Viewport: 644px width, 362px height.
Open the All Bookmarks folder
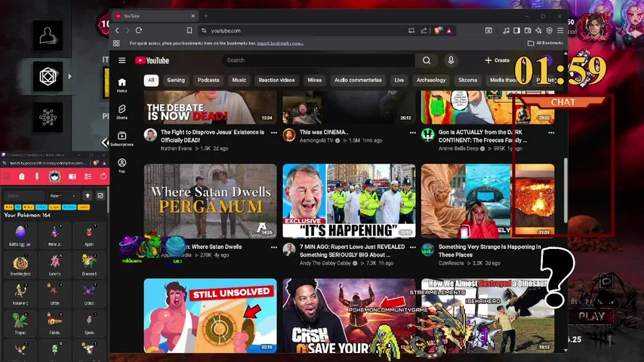click(545, 43)
